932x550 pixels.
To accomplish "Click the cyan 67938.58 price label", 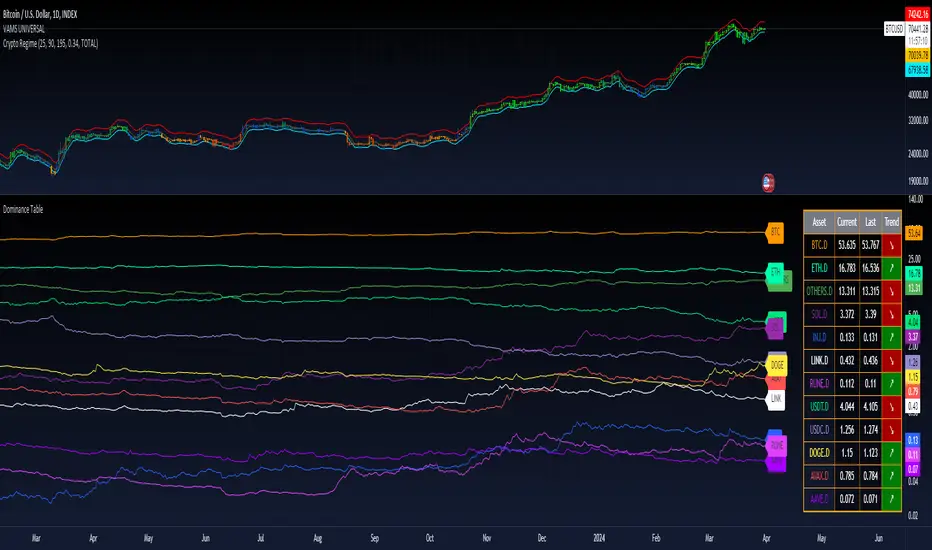I will (x=917, y=72).
